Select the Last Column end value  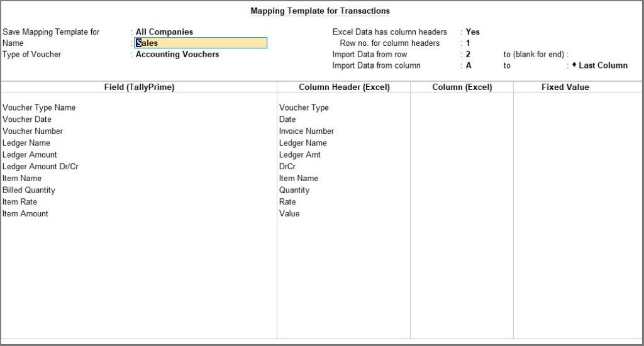[x=602, y=65]
